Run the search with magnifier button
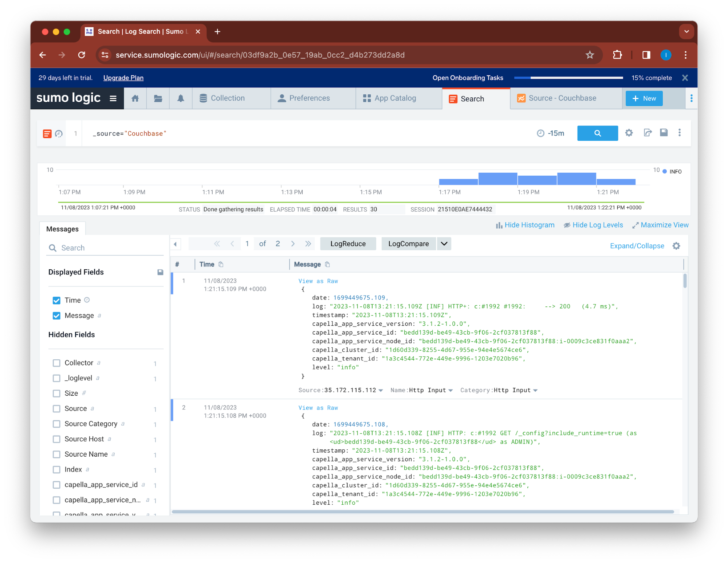Screen dimensions: 728x563 597,133
